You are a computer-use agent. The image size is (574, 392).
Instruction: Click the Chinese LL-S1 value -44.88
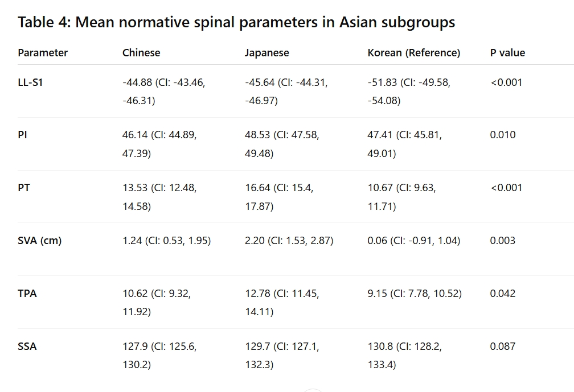pos(137,82)
